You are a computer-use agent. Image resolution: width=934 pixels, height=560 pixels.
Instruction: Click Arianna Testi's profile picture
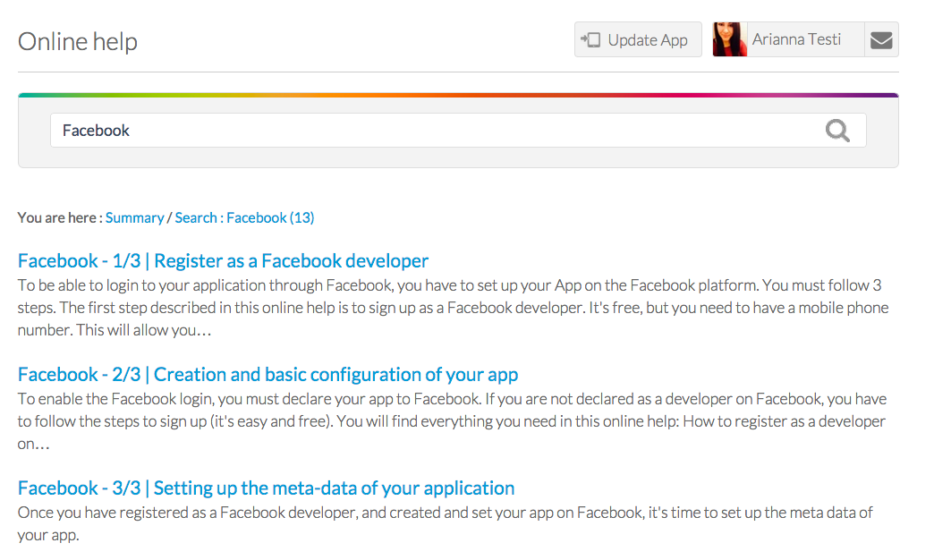[x=729, y=40]
